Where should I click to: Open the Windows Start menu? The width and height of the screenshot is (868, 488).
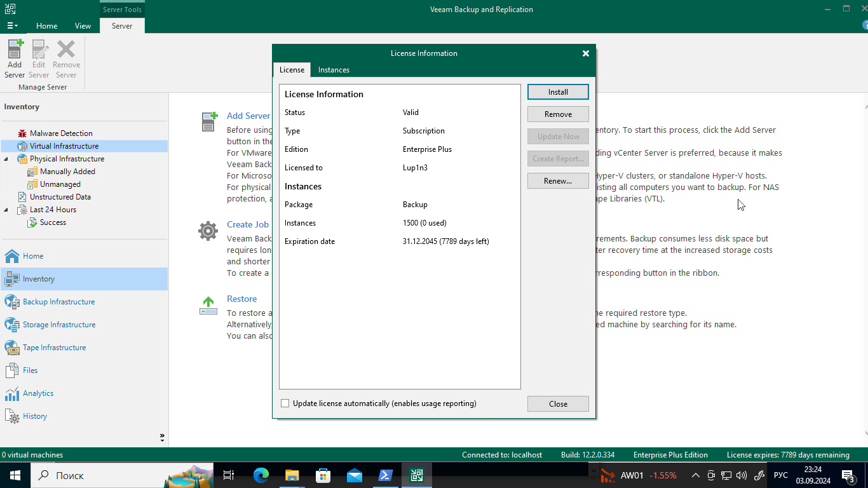pyautogui.click(x=15, y=475)
